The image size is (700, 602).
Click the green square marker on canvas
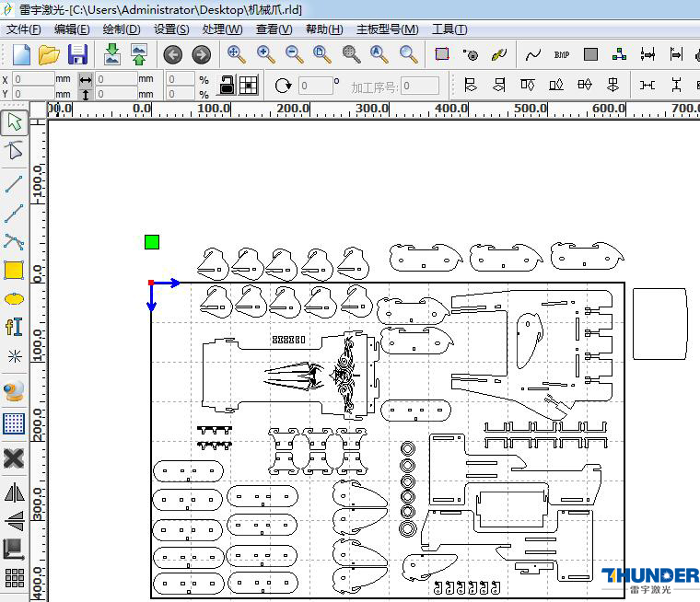pos(152,242)
